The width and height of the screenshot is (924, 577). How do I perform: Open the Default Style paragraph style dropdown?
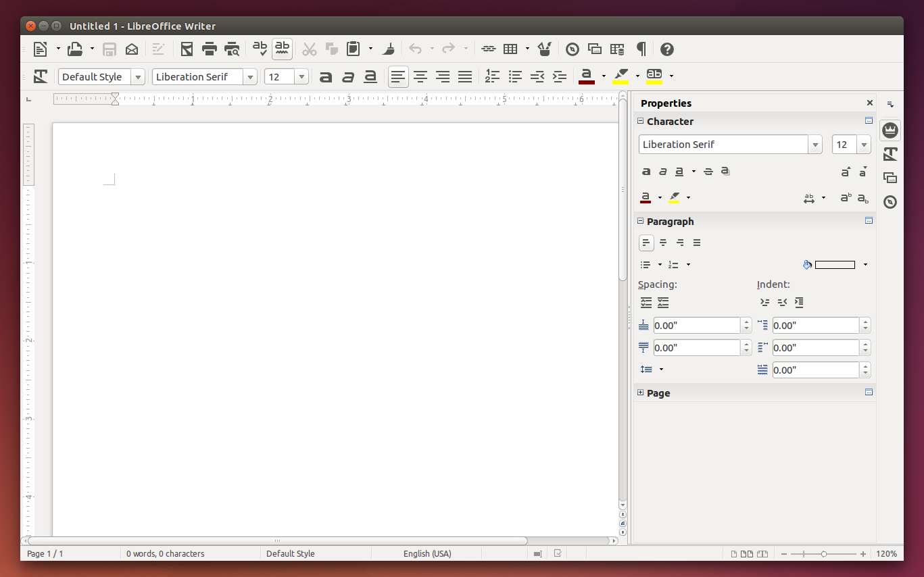tap(139, 77)
